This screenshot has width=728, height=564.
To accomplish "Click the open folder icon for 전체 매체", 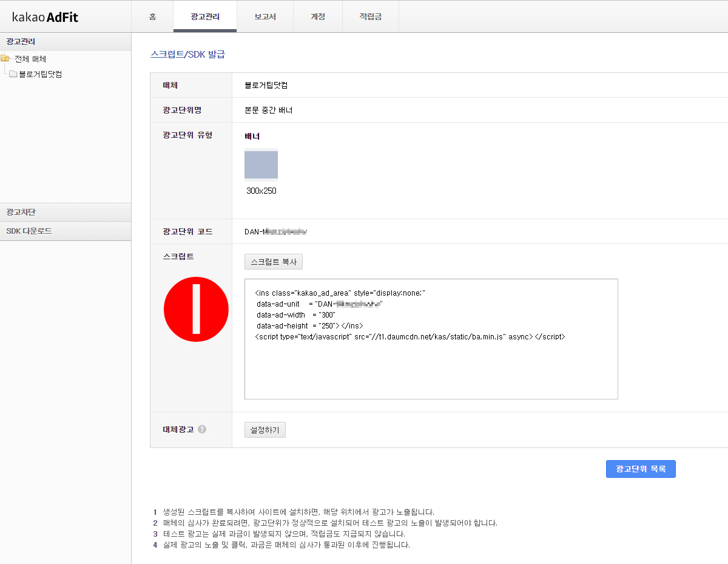I will pos(5,59).
